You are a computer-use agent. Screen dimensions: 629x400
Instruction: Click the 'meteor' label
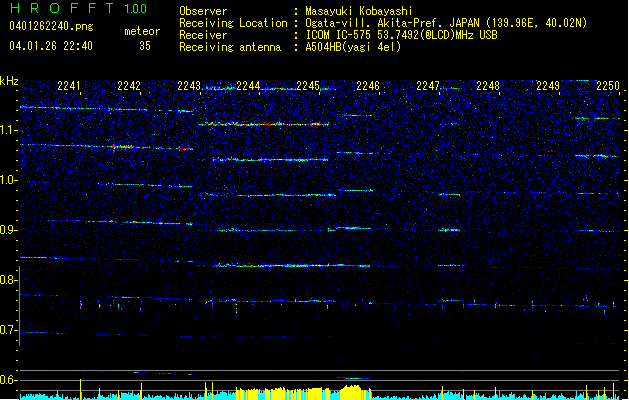(142, 31)
